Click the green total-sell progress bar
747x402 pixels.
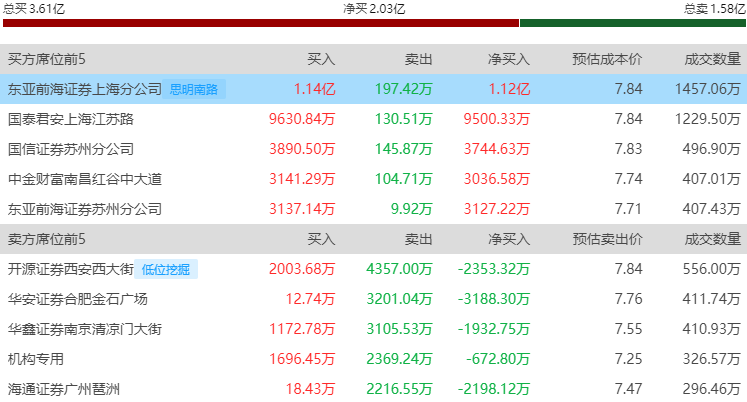coord(633,23)
